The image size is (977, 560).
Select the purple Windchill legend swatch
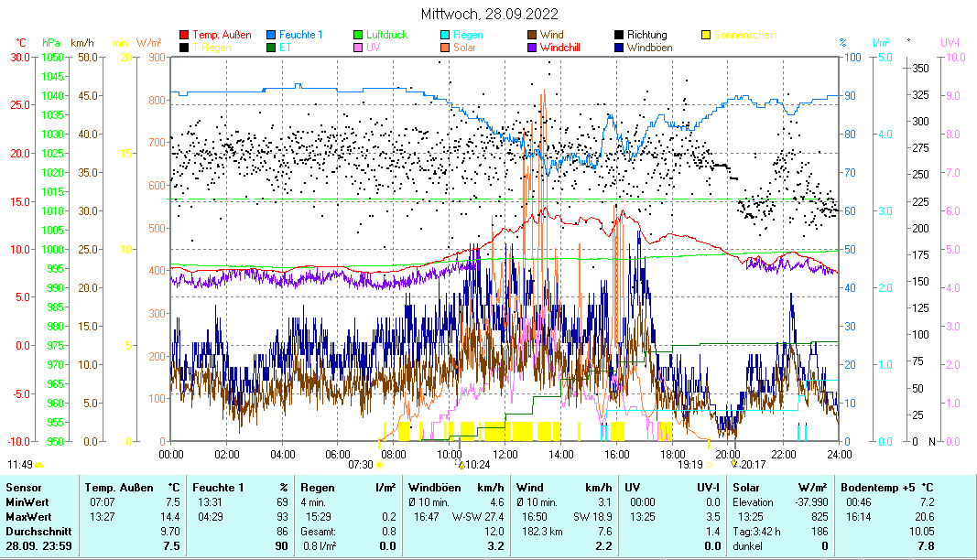click(x=533, y=47)
